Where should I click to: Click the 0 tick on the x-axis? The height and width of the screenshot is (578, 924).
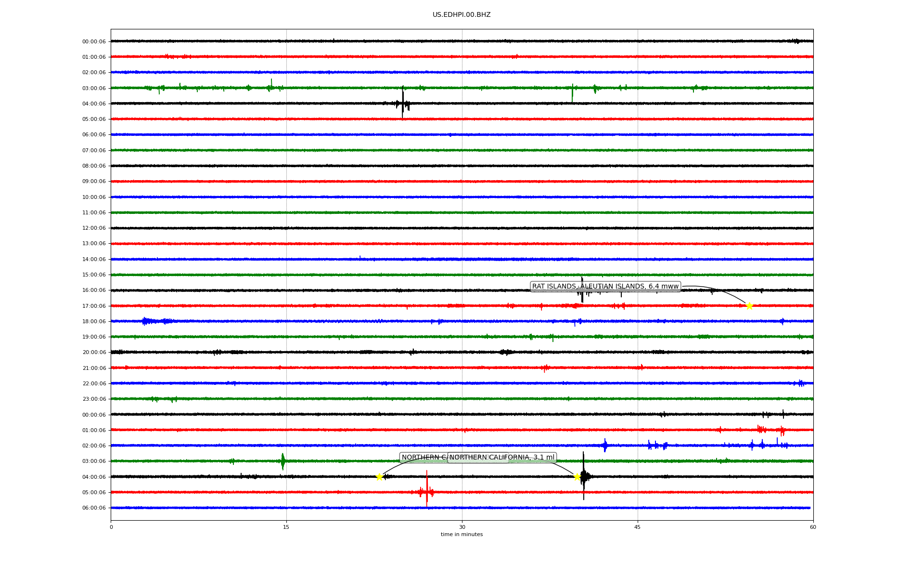point(111,527)
